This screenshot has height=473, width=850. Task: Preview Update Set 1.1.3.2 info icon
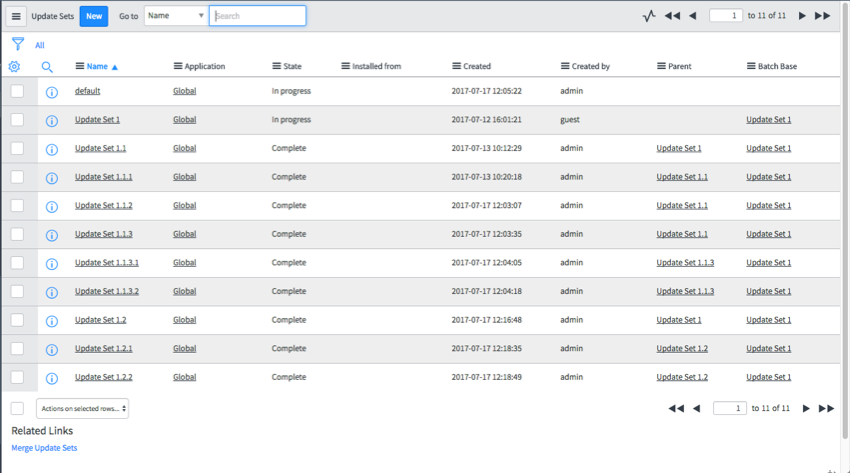[x=51, y=293]
